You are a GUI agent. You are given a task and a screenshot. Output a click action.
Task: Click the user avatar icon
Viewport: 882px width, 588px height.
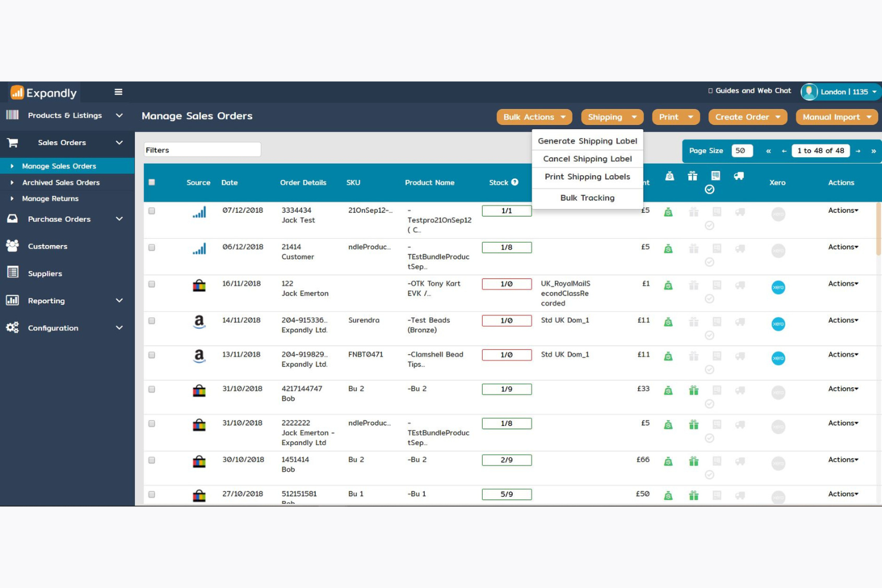809,92
